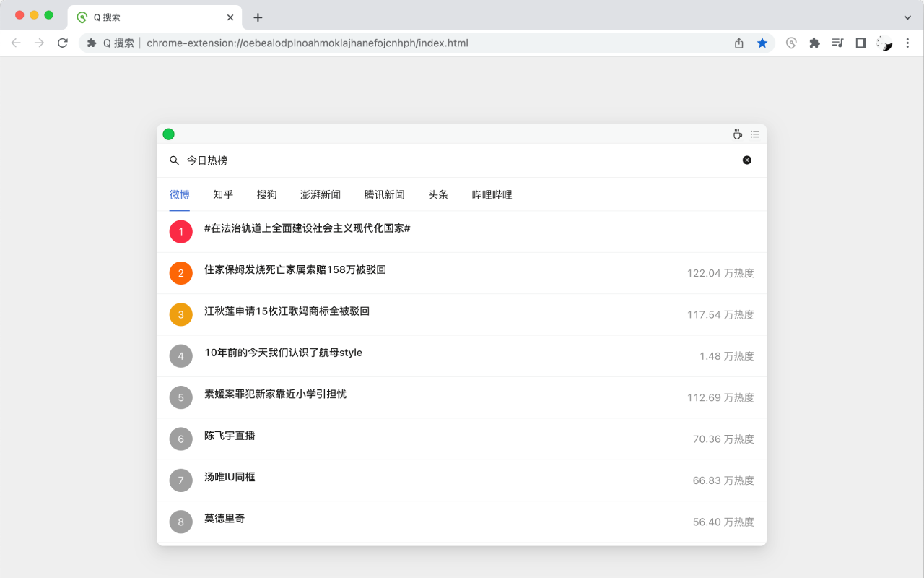Image resolution: width=924 pixels, height=578 pixels.
Task: Open topic 素媛案罪犯新家靠近小学引担忧
Action: (x=275, y=394)
